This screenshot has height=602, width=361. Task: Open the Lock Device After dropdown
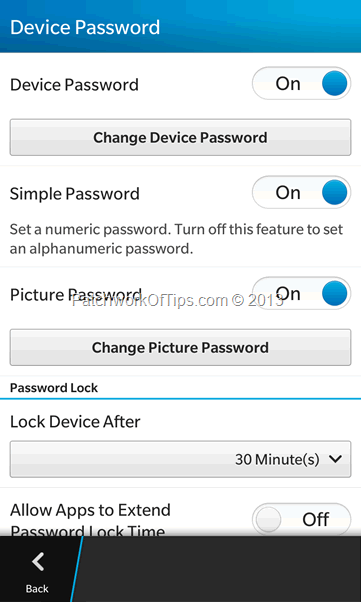pyautogui.click(x=180, y=459)
